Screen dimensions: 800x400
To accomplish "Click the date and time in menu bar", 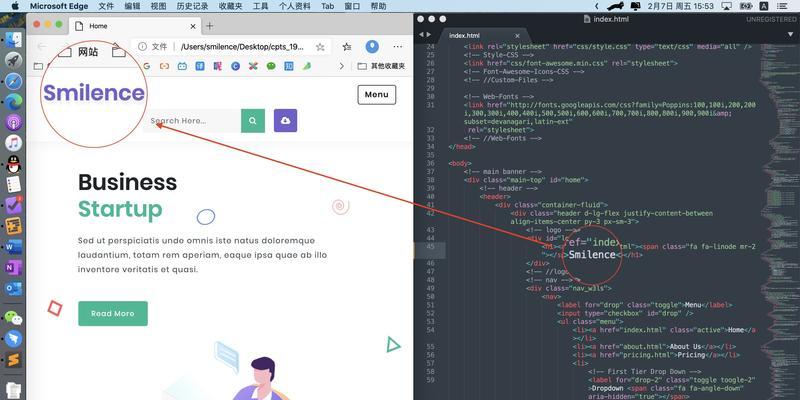I will pyautogui.click(x=680, y=6).
